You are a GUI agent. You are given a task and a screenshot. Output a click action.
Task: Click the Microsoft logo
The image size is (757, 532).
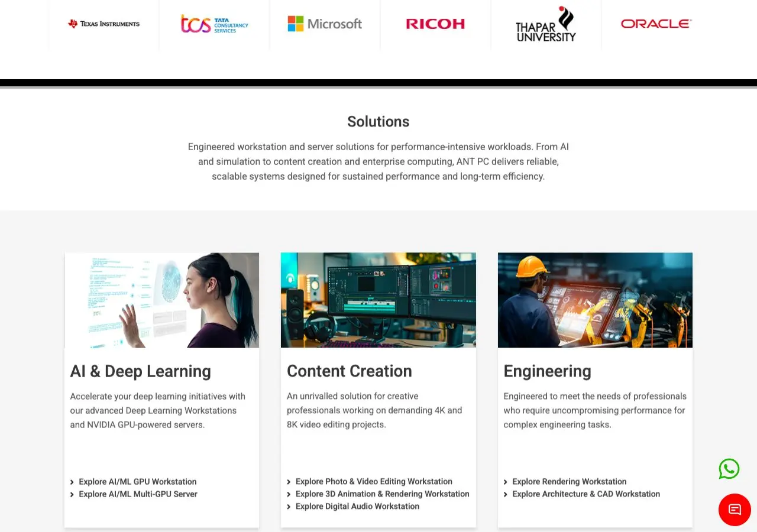[x=325, y=24]
